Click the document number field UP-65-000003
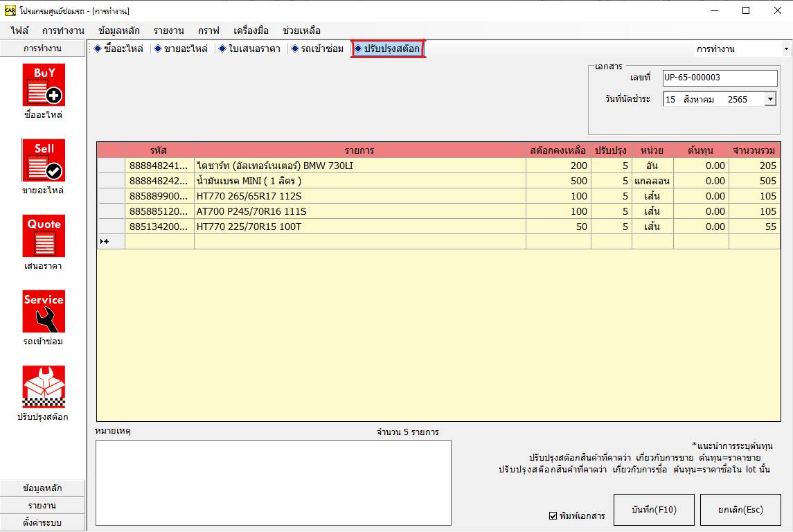 [x=720, y=78]
